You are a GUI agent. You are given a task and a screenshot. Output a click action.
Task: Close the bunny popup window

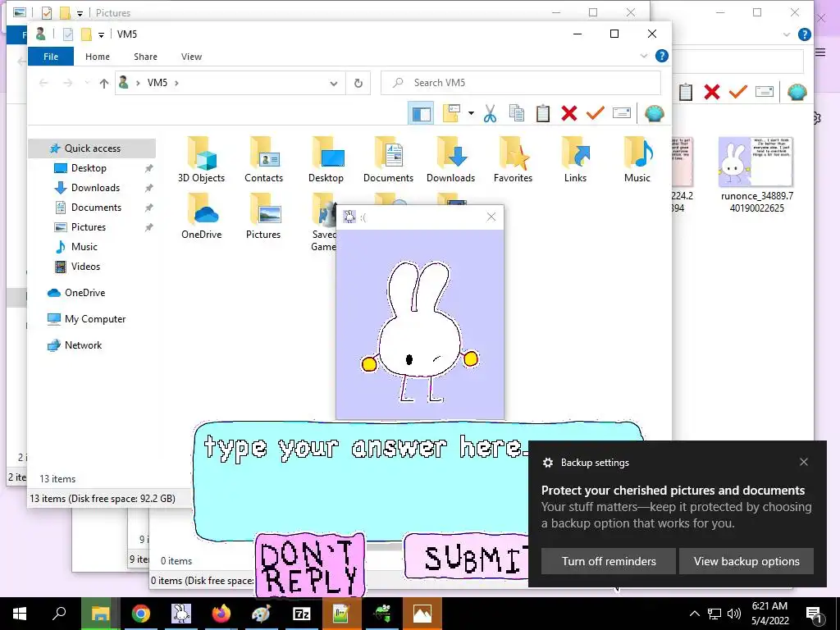(x=491, y=217)
